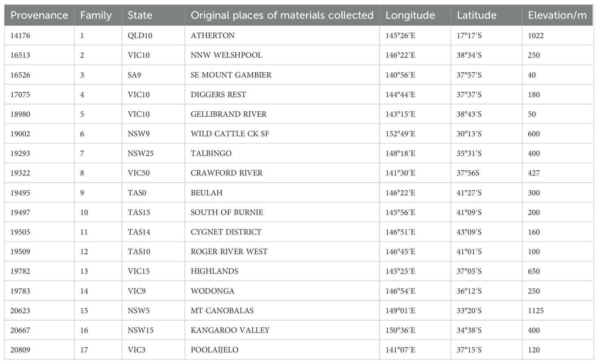
Task: Select elevation value 1125
Action: pos(536,311)
